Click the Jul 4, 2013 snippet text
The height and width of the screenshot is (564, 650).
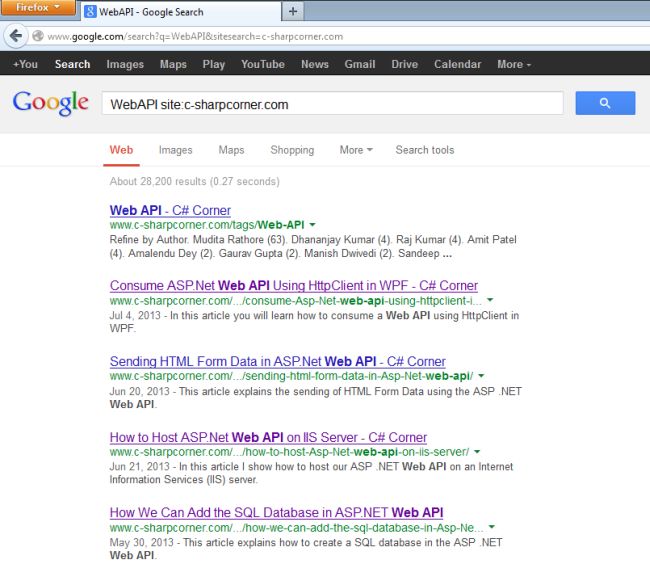click(x=314, y=322)
